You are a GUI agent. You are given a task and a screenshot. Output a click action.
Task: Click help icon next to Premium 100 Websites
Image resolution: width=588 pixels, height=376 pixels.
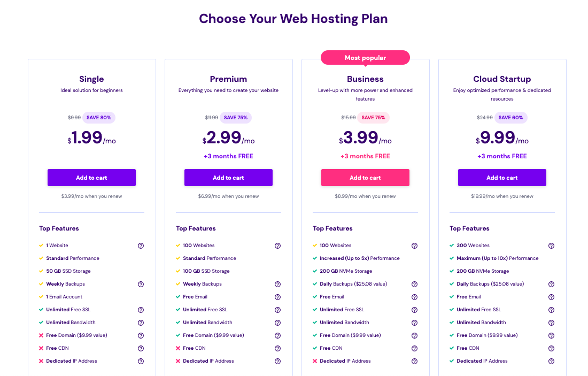point(277,246)
